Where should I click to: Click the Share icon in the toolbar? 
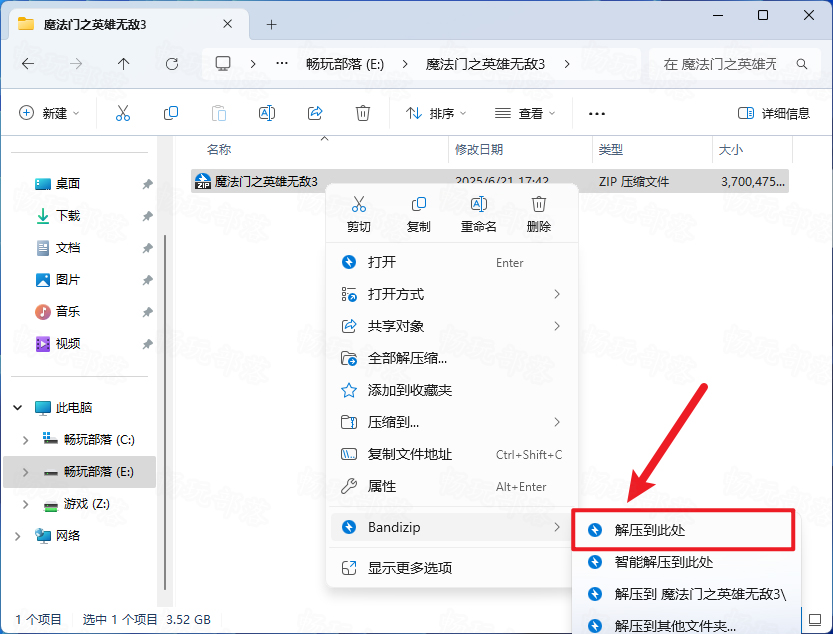pyautogui.click(x=315, y=113)
